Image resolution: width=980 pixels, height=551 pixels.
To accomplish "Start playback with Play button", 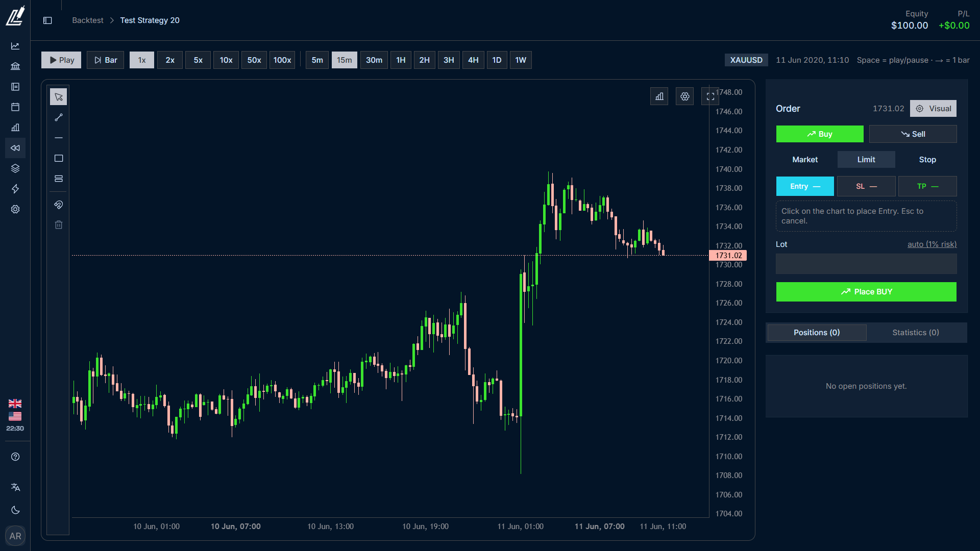I will click(x=61, y=60).
